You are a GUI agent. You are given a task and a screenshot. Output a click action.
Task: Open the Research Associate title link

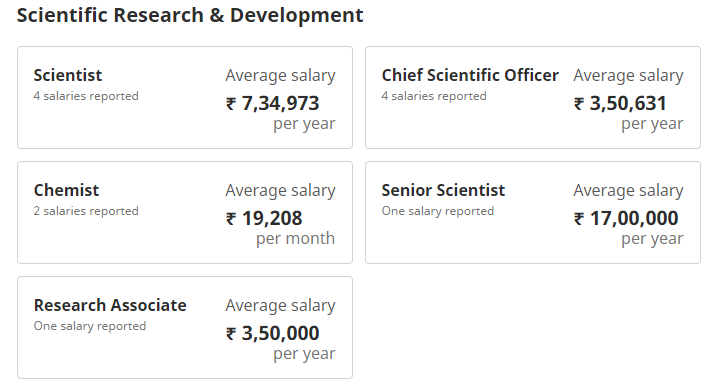[110, 305]
